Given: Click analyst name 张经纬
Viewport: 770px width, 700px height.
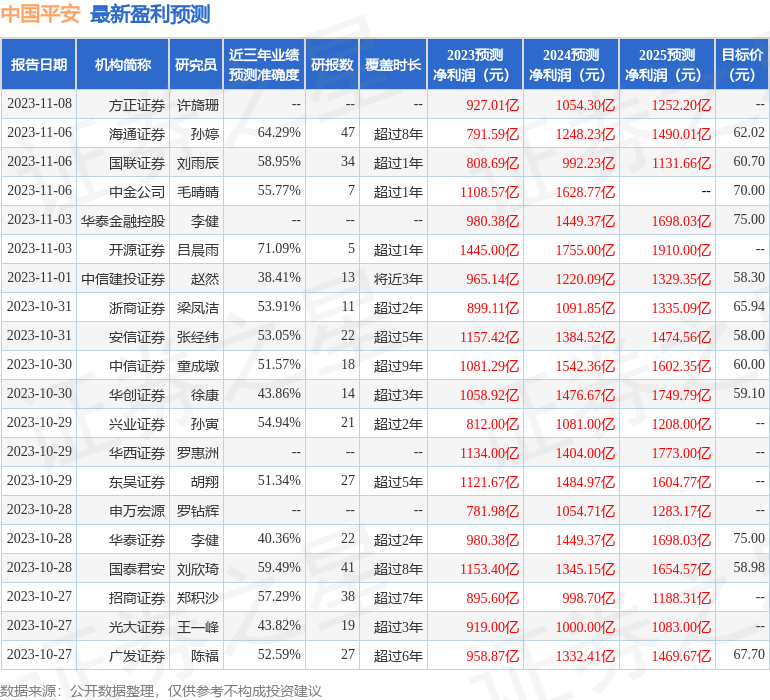Looking at the screenshot, I should tap(198, 337).
